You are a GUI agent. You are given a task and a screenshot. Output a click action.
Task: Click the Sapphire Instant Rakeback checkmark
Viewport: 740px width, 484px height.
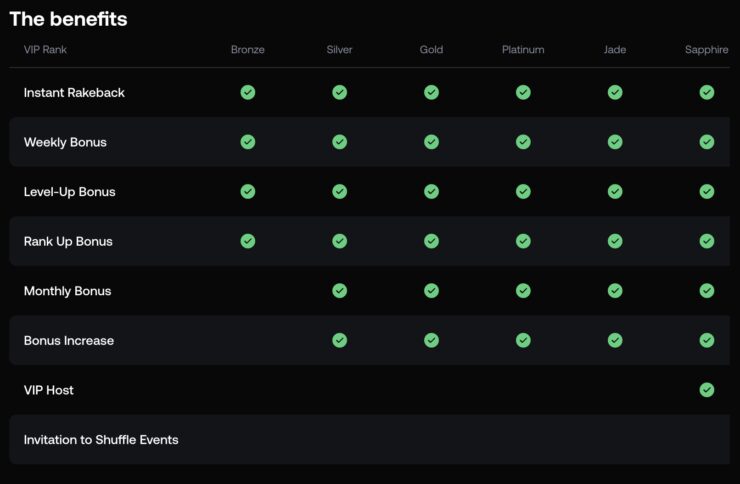coord(707,92)
